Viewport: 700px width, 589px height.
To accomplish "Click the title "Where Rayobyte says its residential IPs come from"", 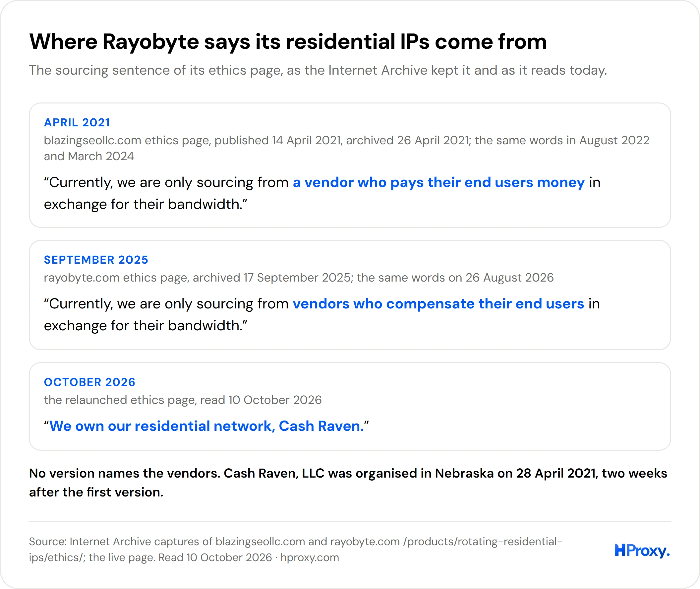I will [x=288, y=42].
